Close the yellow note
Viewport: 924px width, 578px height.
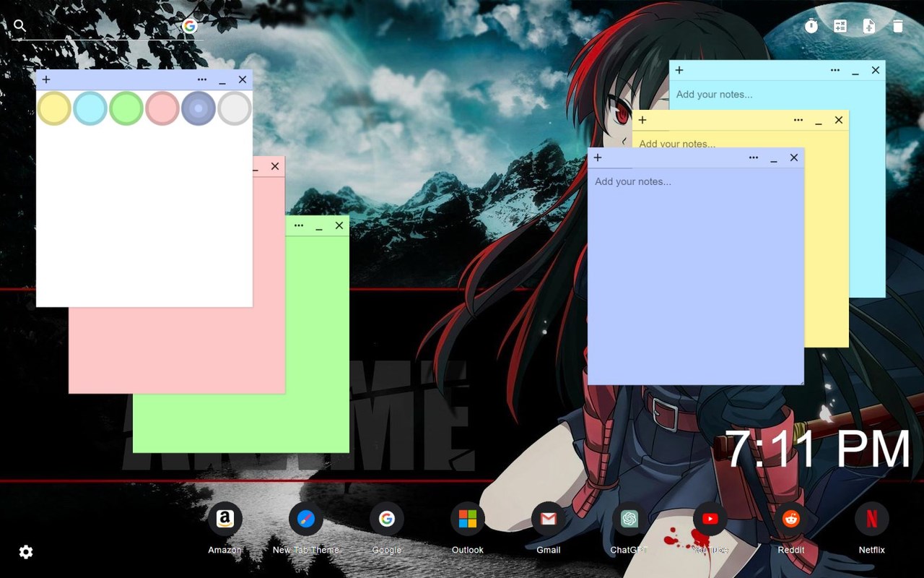[839, 120]
